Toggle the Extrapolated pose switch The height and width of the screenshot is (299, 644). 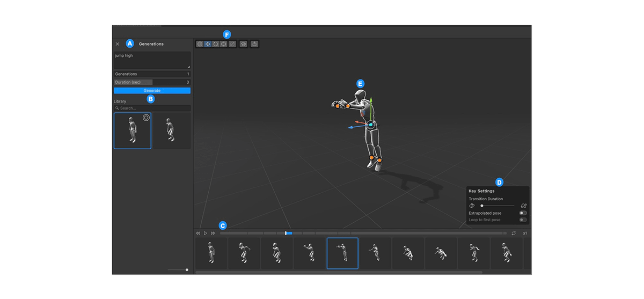[523, 213]
